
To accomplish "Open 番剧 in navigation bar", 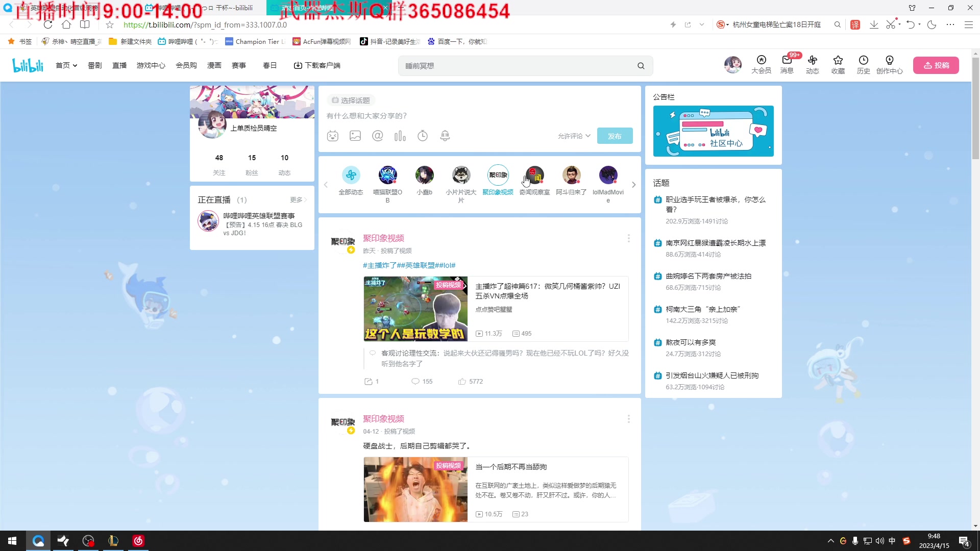I will tap(95, 65).
